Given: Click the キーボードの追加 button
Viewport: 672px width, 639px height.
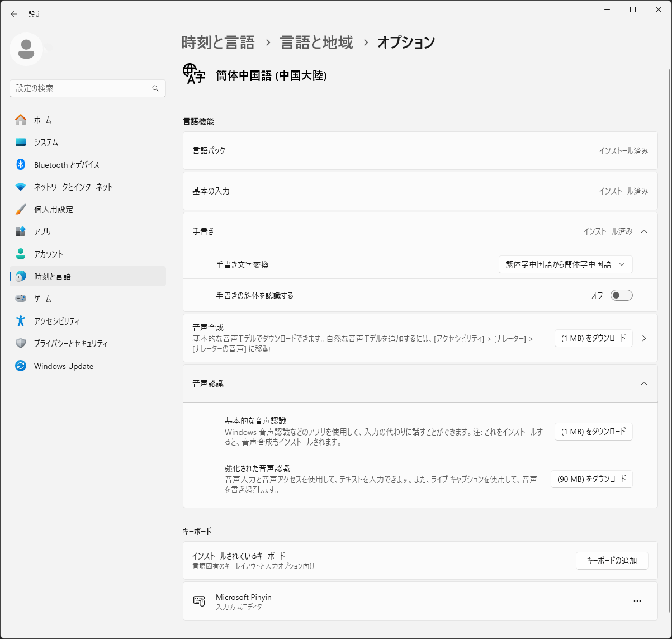Looking at the screenshot, I should 612,560.
